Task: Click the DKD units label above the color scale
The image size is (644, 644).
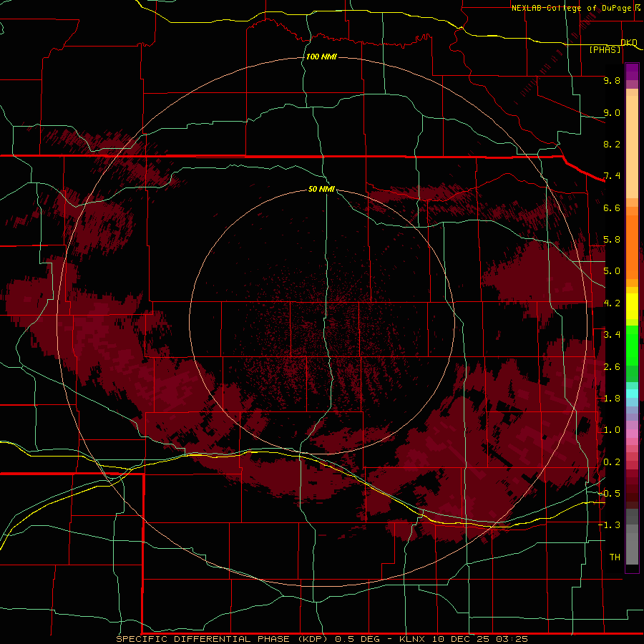Action: (x=629, y=42)
